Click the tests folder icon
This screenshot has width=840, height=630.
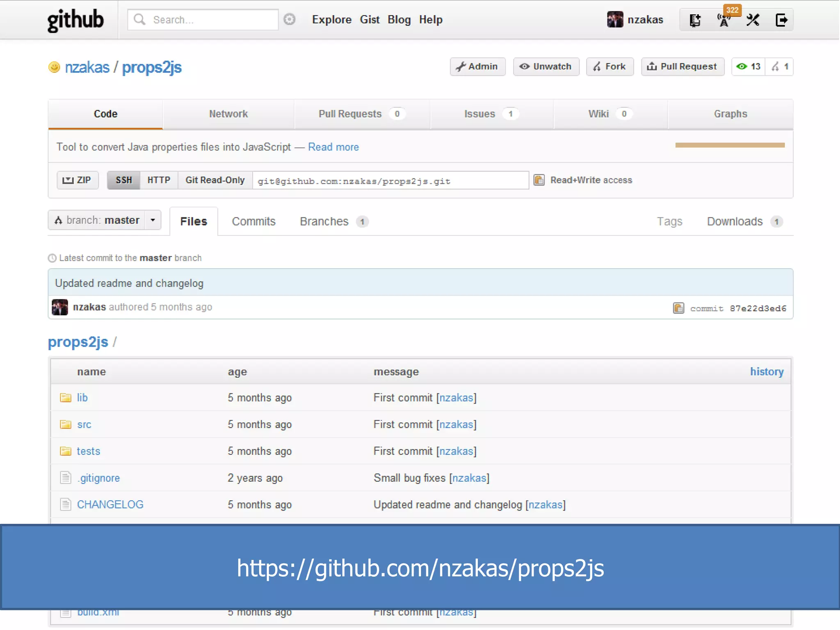pyautogui.click(x=66, y=451)
